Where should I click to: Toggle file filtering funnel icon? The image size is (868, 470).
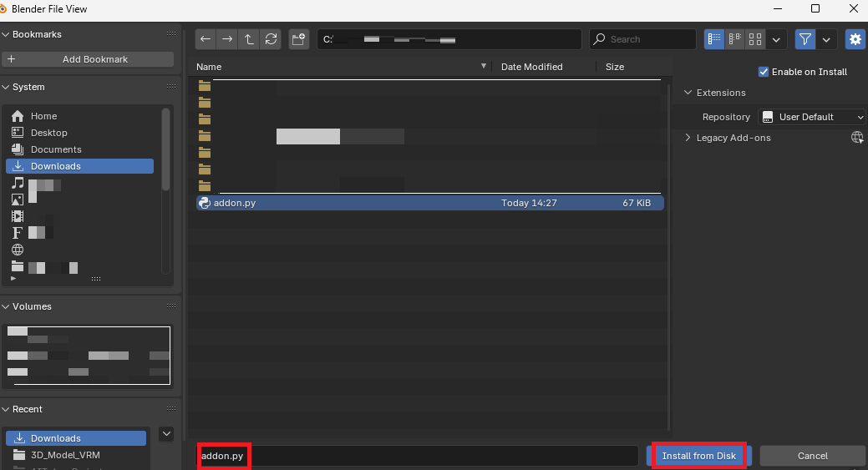click(805, 39)
